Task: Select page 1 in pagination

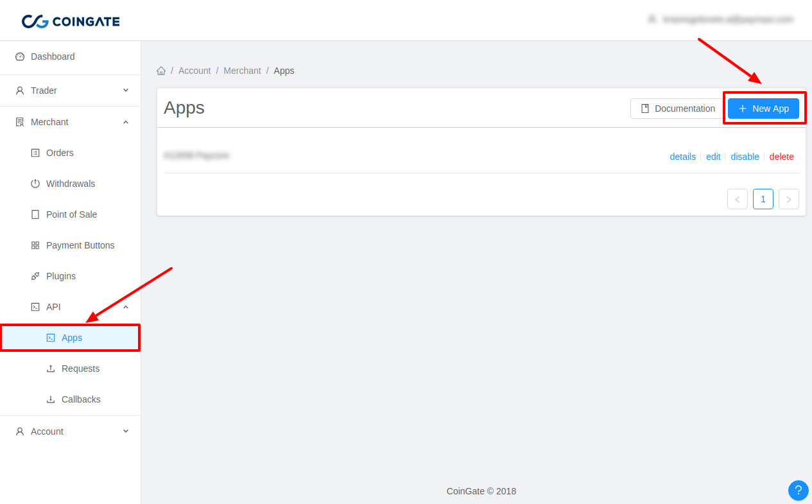Action: (x=763, y=199)
